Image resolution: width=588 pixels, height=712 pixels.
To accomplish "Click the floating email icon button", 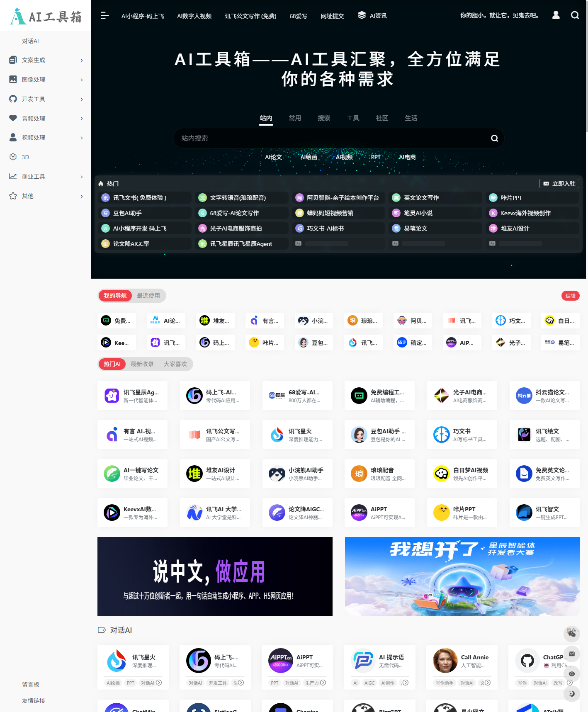I will click(572, 654).
